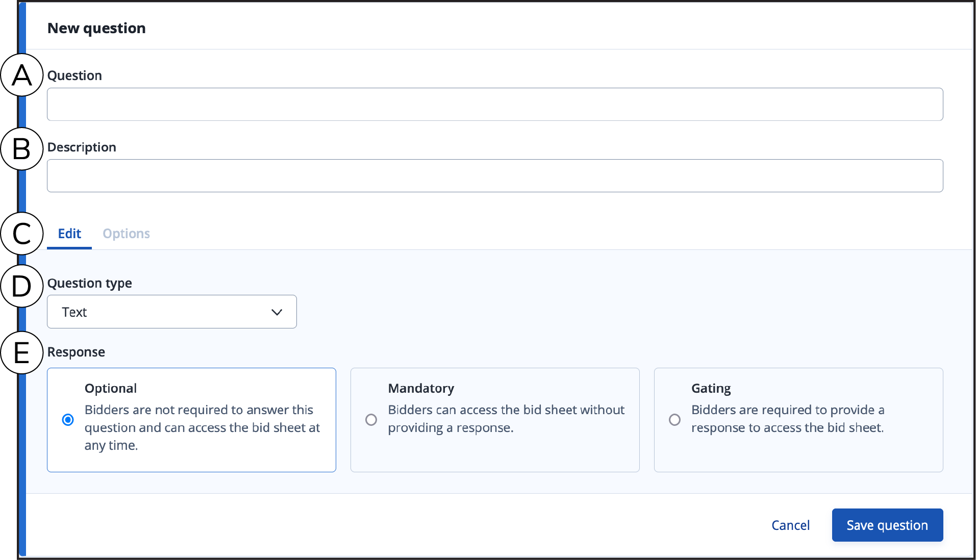Click the Cancel link

click(790, 525)
